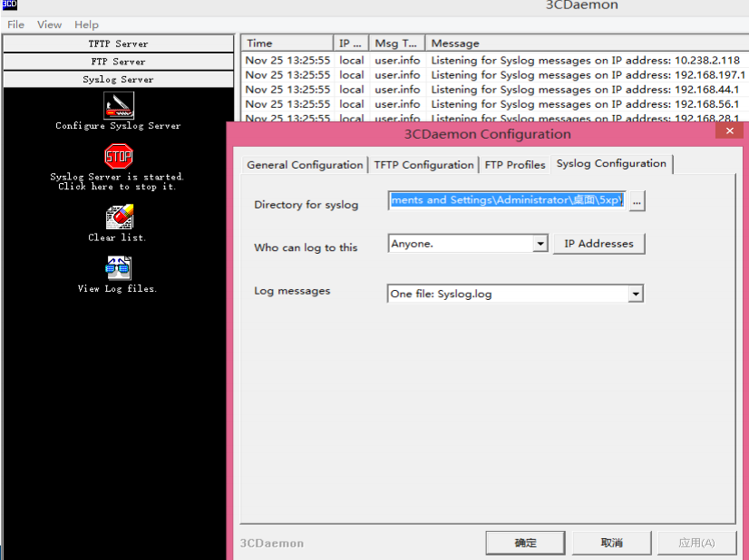Click the Message column header

coord(587,43)
